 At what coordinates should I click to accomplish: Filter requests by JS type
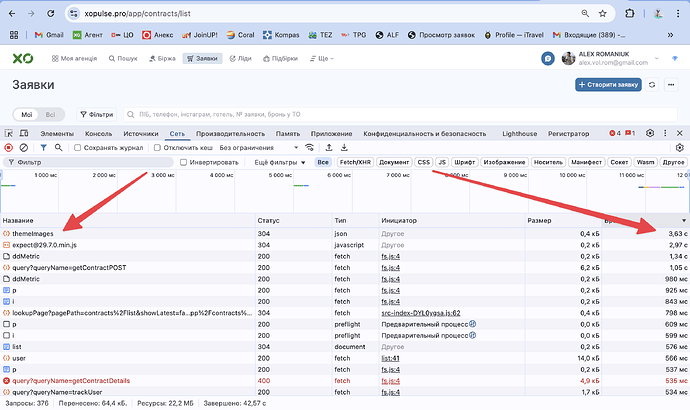442,162
